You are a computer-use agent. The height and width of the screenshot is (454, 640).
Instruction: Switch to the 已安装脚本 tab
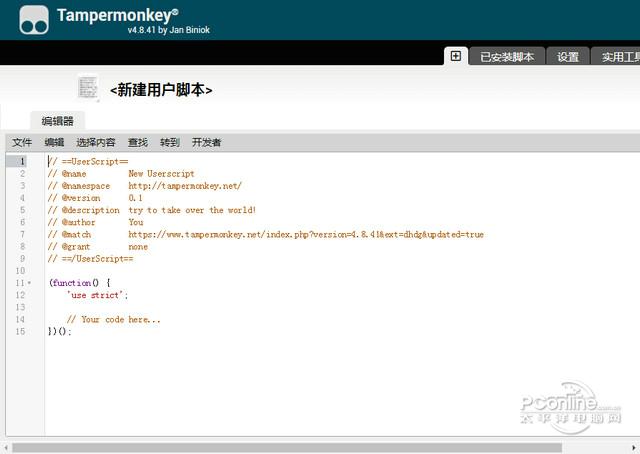pyautogui.click(x=507, y=57)
